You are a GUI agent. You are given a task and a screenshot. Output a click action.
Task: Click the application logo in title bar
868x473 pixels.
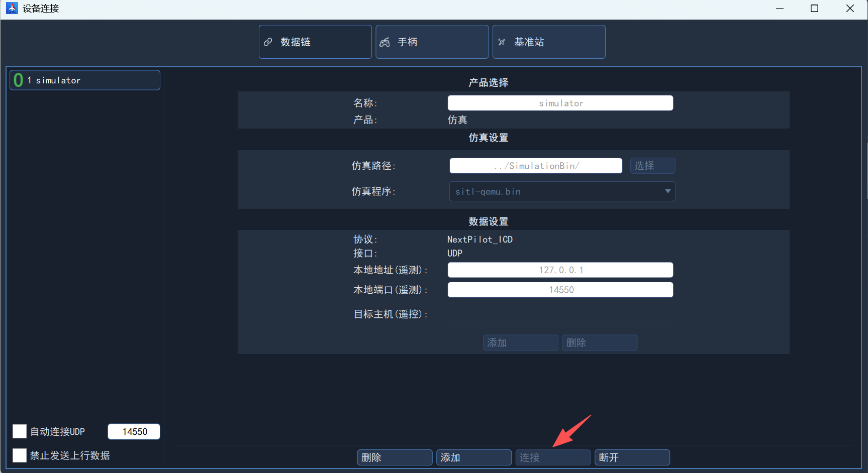[x=12, y=8]
